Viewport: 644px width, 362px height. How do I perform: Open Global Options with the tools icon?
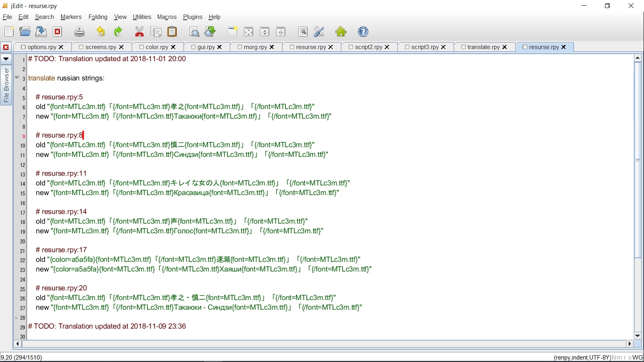pos(319,32)
